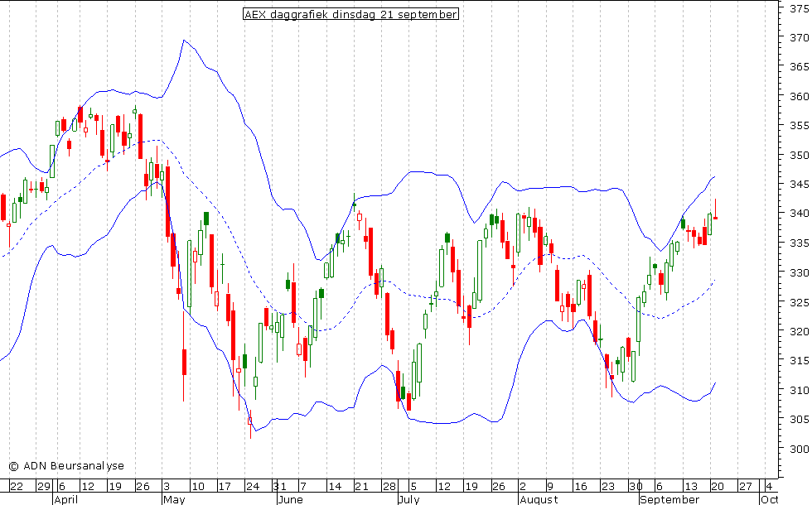812x505 pixels.
Task: Select the 'Oct' month label
Action: click(x=769, y=499)
